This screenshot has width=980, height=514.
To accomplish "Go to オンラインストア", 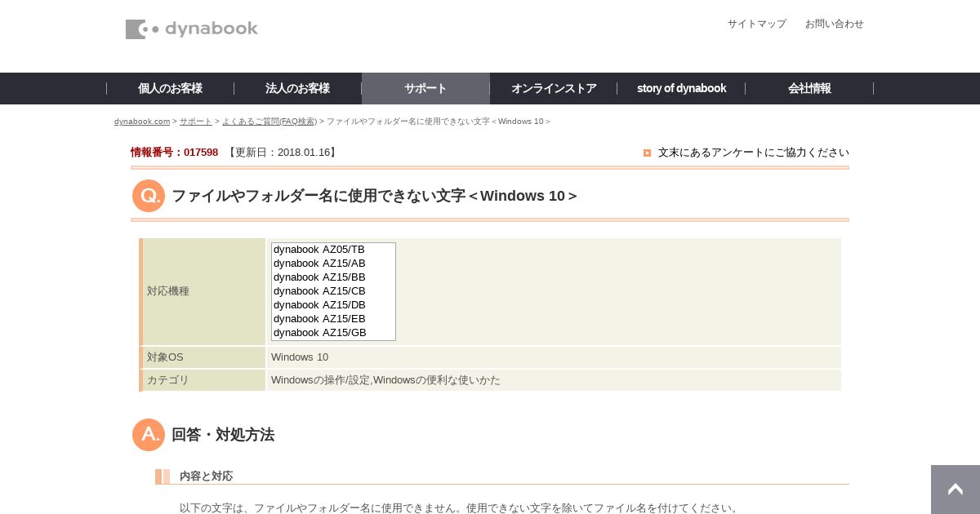I will click(x=554, y=88).
